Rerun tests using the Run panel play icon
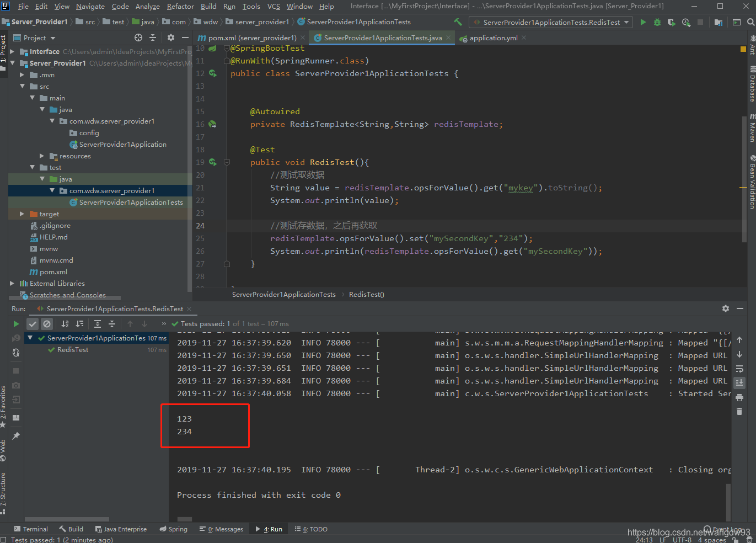The height and width of the screenshot is (543, 756). 16,324
